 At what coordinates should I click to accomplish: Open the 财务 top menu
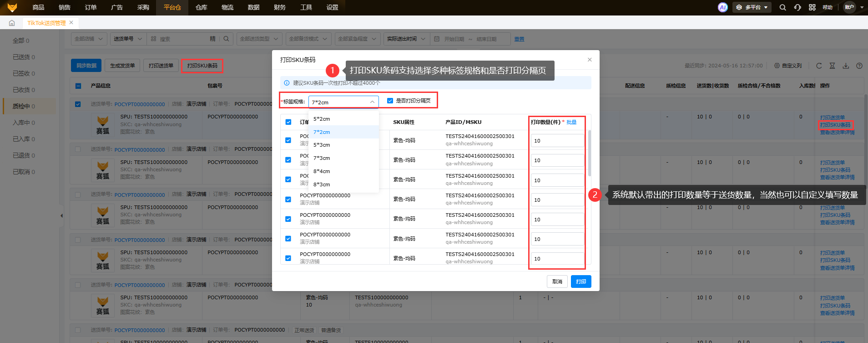coord(280,7)
